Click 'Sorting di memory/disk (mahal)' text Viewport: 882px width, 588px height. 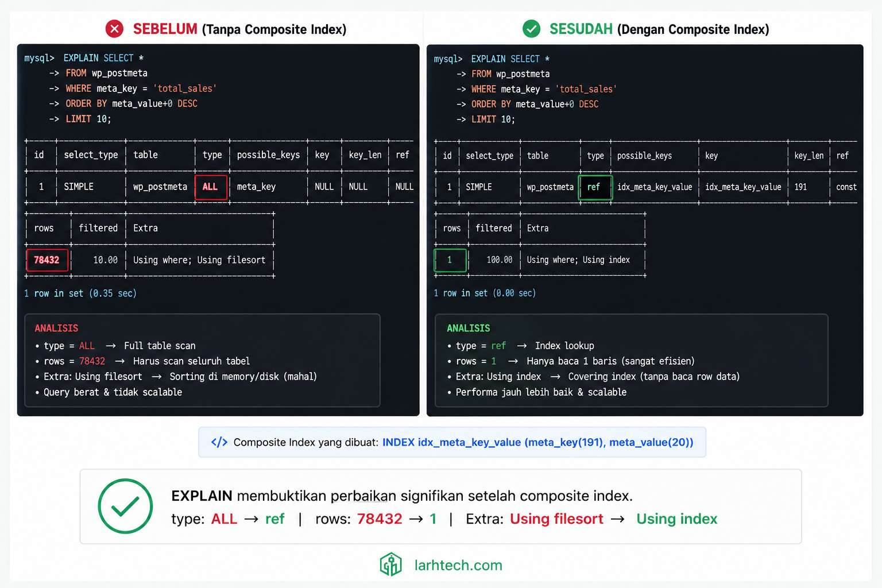[x=243, y=377]
